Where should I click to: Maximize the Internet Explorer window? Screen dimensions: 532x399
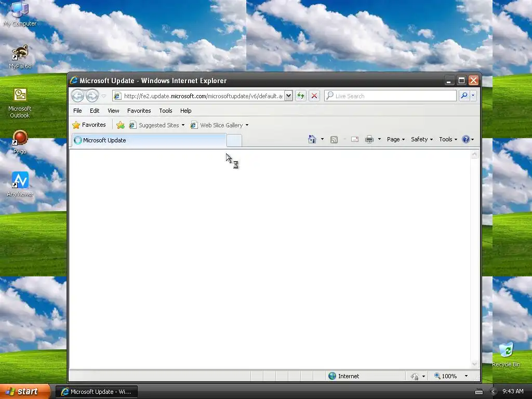461,81
